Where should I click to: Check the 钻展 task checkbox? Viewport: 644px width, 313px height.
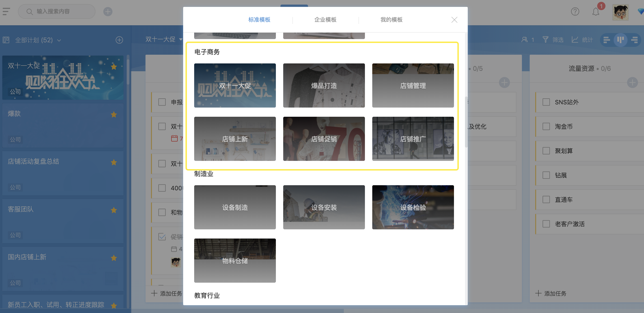(546, 175)
